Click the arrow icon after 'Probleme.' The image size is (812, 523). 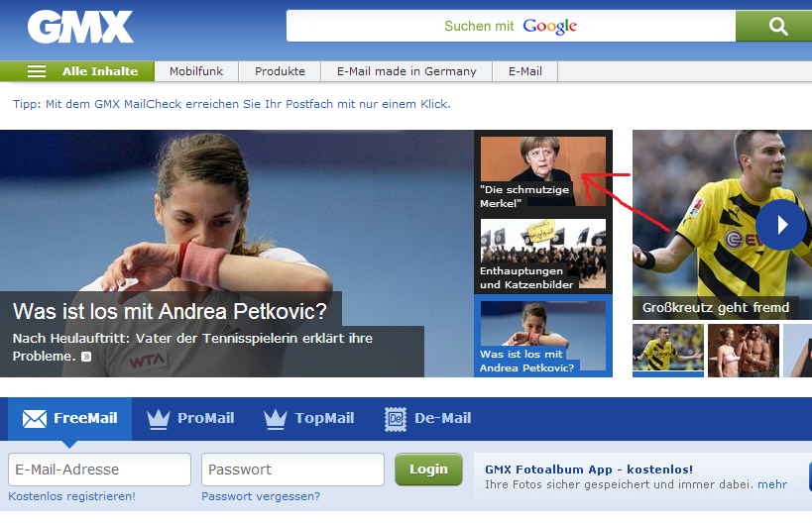tap(86, 357)
